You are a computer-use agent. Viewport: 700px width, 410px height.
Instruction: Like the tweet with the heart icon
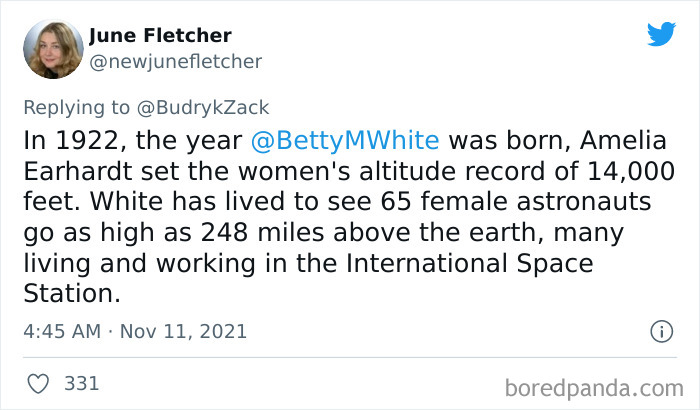click(38, 383)
